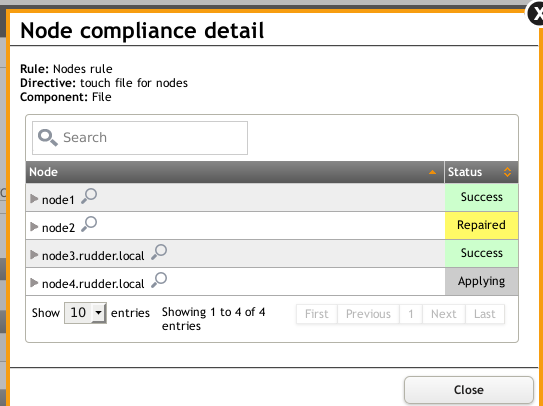Reverse Node column sort with orange arrow

432,172
